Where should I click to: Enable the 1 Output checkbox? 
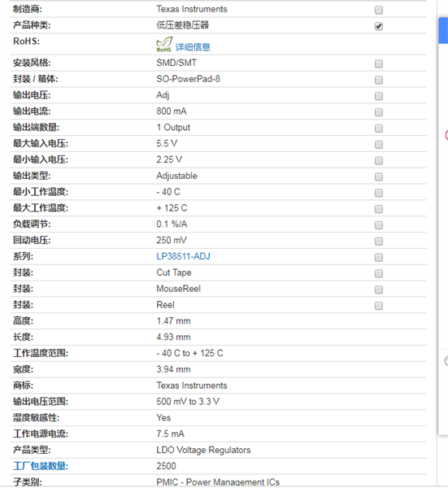pyautogui.click(x=379, y=129)
